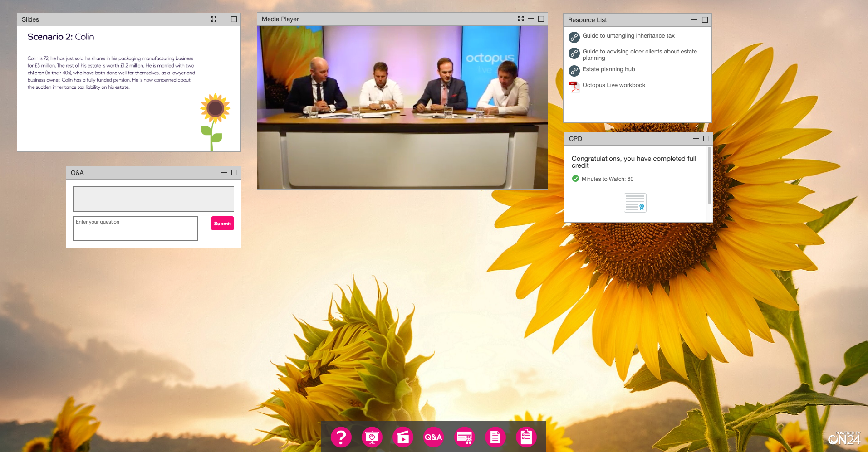Open the Q&A dock icon
This screenshot has width=868, height=452.
[433, 437]
